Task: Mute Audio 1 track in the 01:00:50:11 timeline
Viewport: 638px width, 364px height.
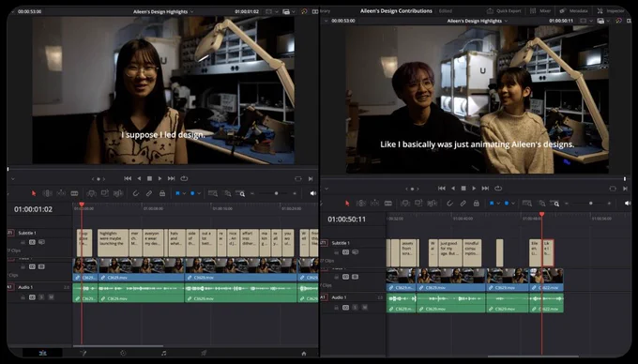Action: pos(365,308)
